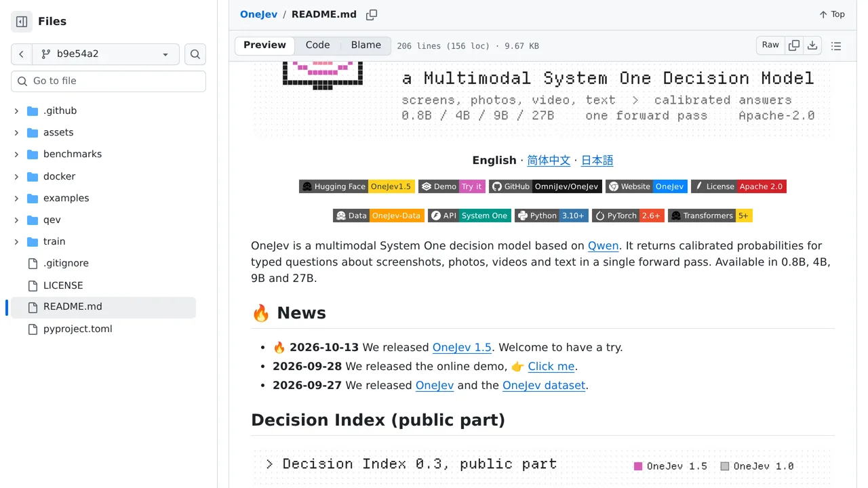Open the Python 3.10+ badge

[551, 216]
